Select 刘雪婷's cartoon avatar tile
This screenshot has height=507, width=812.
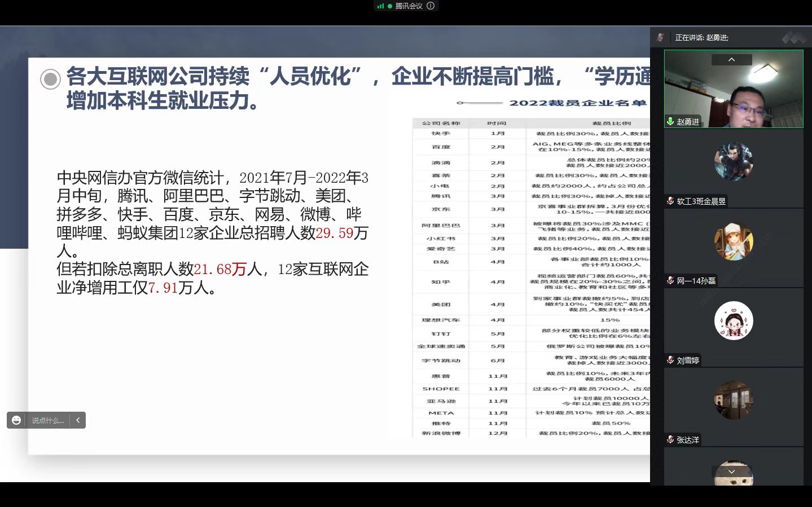click(x=734, y=320)
